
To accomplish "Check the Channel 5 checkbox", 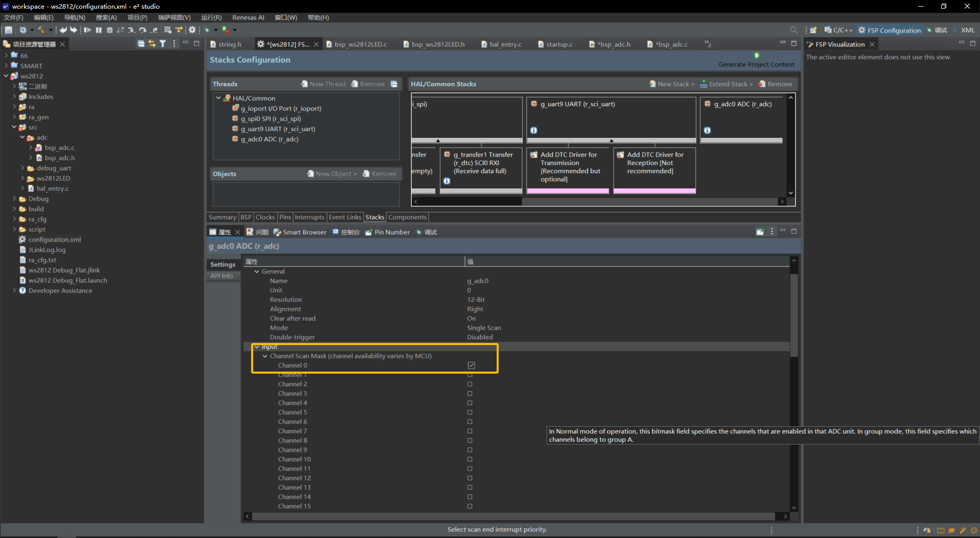I will coord(470,412).
